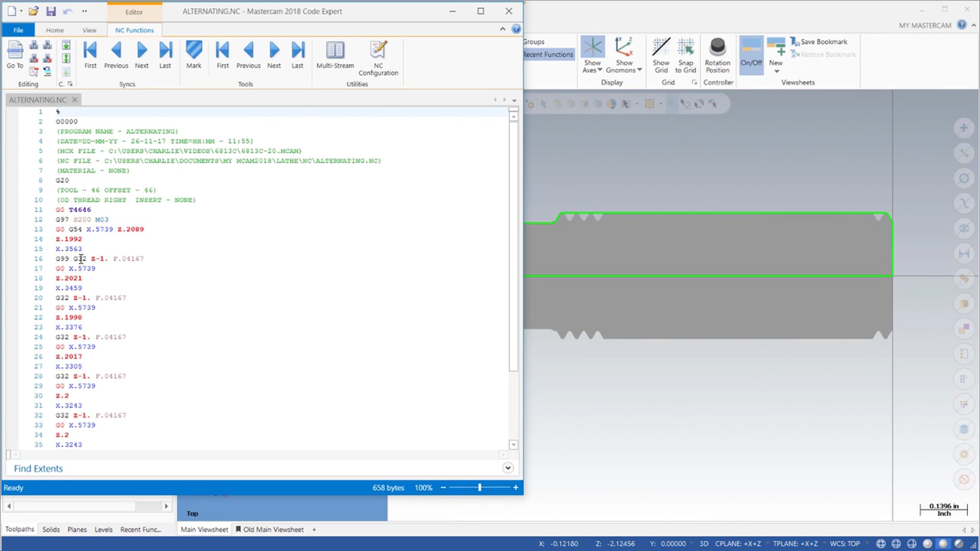Image resolution: width=980 pixels, height=551 pixels.
Task: Switch to the Planes manager tab
Action: (x=77, y=530)
